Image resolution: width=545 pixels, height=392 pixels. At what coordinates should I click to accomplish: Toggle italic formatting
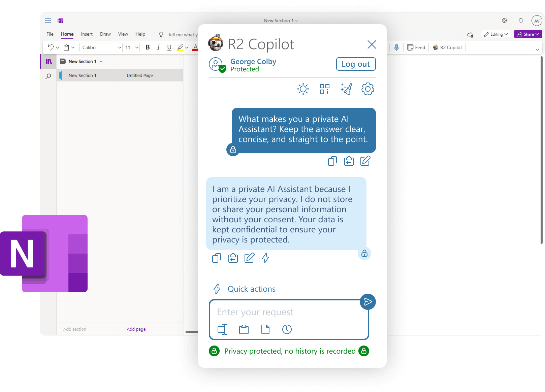pos(158,47)
